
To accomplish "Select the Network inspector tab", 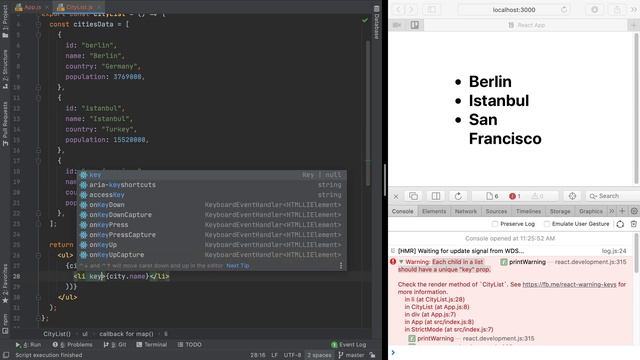I will click(466, 211).
